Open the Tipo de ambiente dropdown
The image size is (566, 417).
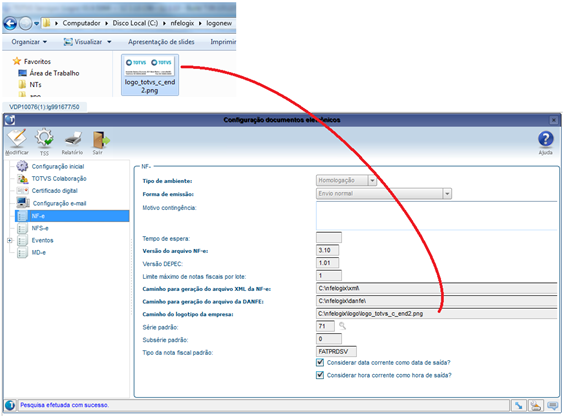372,180
